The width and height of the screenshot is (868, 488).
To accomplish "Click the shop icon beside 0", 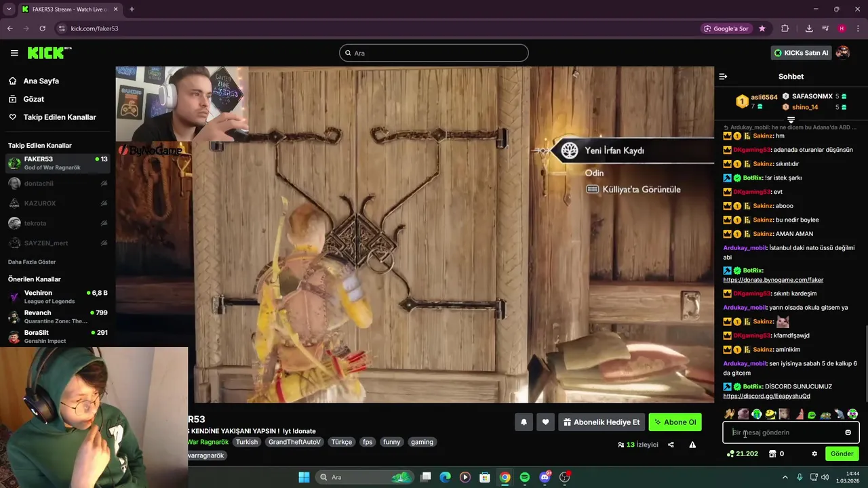I will pos(772,453).
